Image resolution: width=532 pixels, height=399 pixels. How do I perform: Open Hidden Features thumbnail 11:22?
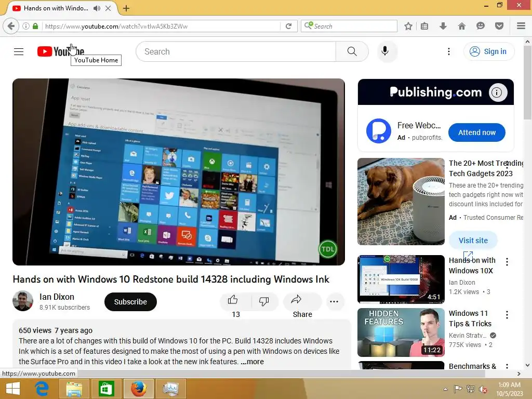pos(401,332)
